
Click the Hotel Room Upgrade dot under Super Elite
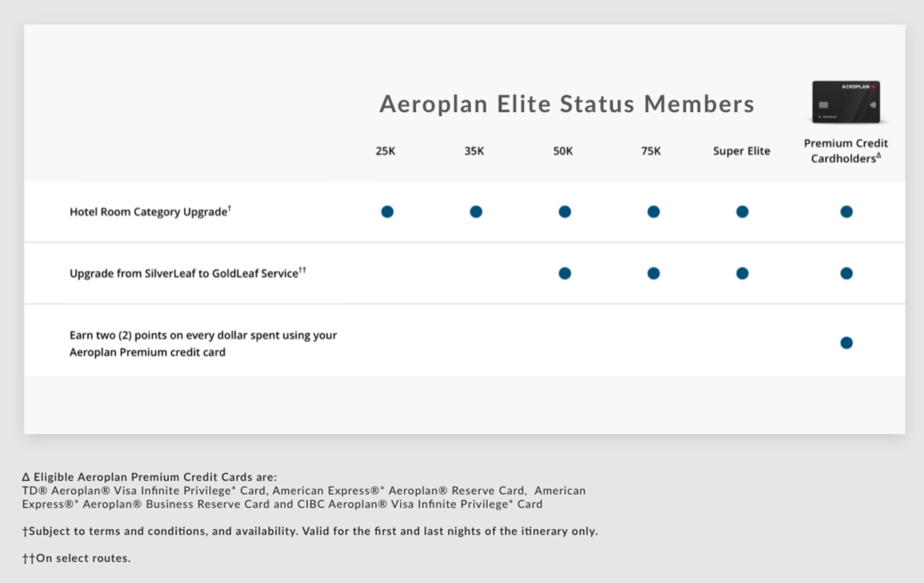(x=742, y=212)
